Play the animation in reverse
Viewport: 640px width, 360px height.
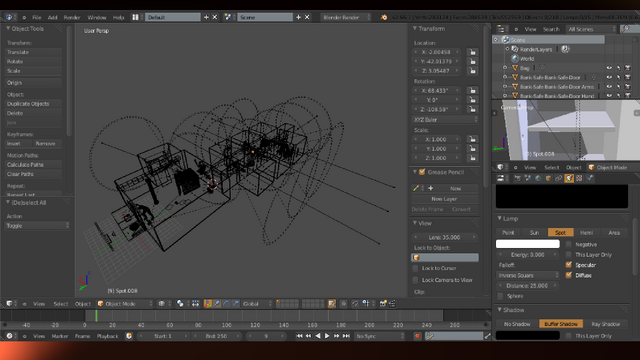pyautogui.click(x=318, y=336)
